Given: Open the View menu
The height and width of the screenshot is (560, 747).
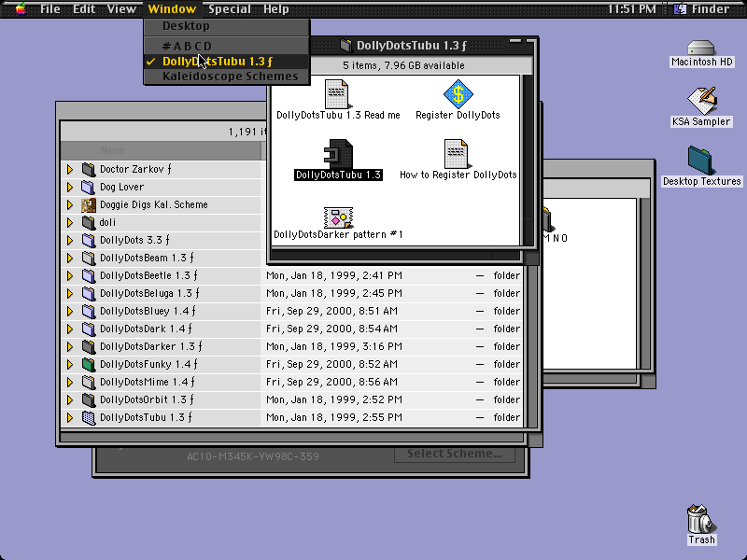Looking at the screenshot, I should click(x=121, y=8).
